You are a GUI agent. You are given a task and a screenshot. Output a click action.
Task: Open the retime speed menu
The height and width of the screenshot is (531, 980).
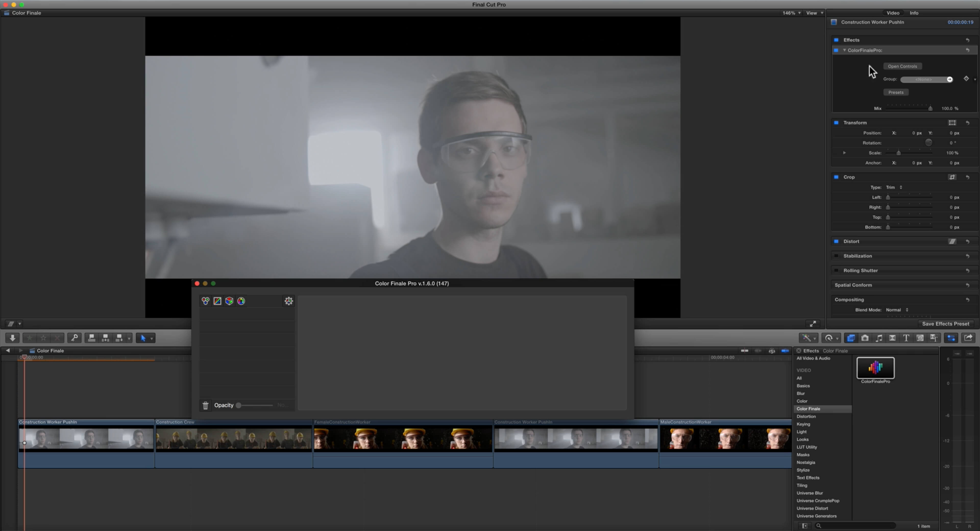click(831, 338)
